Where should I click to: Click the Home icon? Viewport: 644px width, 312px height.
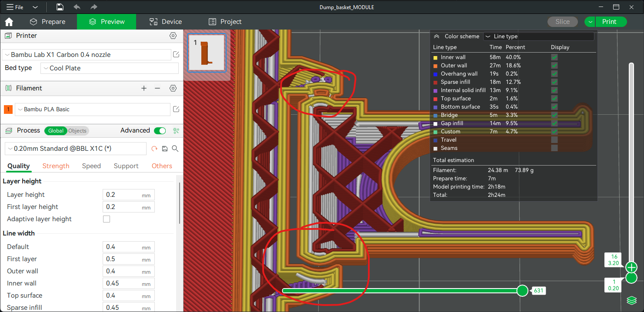pyautogui.click(x=9, y=22)
